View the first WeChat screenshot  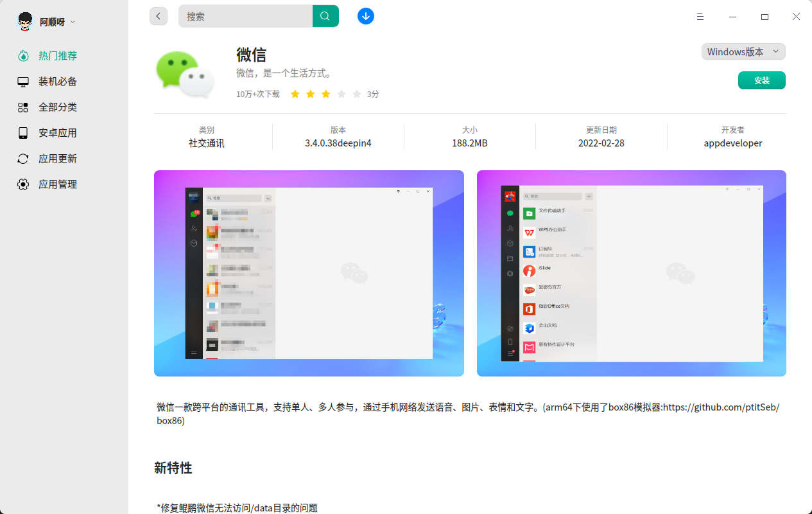(309, 272)
